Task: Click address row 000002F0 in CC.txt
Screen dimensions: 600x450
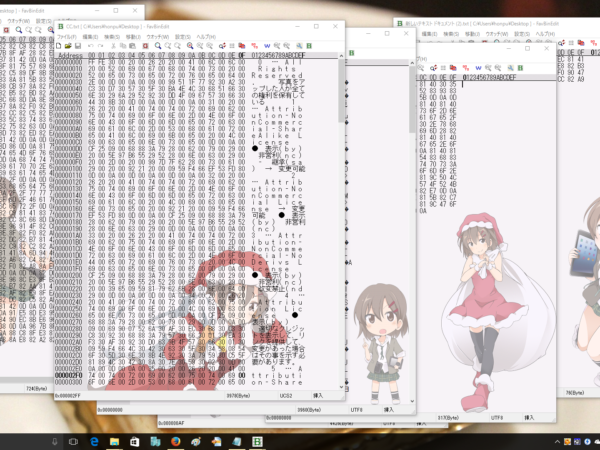Action: pyautogui.click(x=68, y=375)
